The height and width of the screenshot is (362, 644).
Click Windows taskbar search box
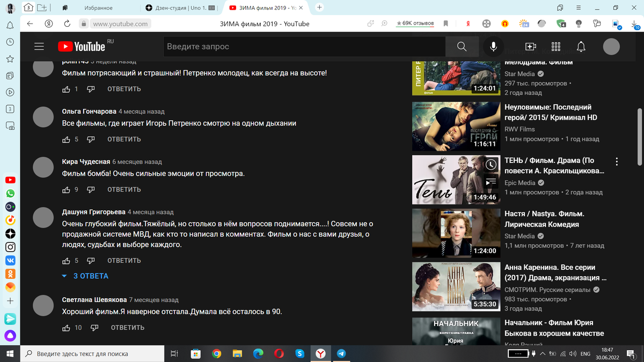(x=92, y=353)
